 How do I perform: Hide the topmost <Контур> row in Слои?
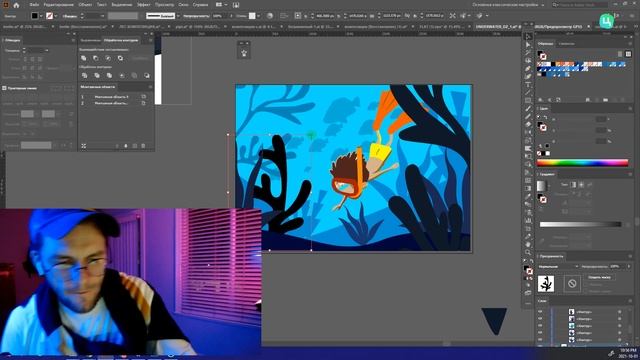coord(540,312)
